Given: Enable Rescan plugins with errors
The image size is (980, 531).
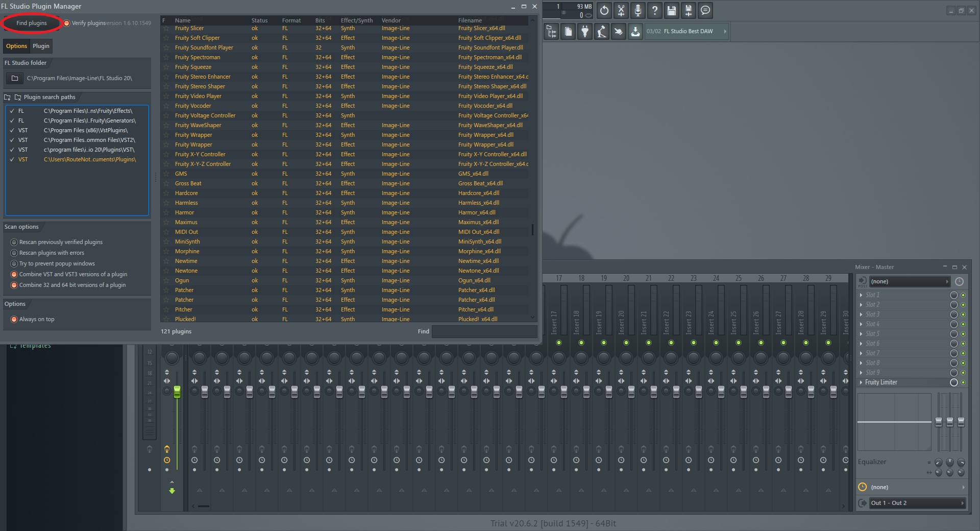Looking at the screenshot, I should [x=13, y=253].
